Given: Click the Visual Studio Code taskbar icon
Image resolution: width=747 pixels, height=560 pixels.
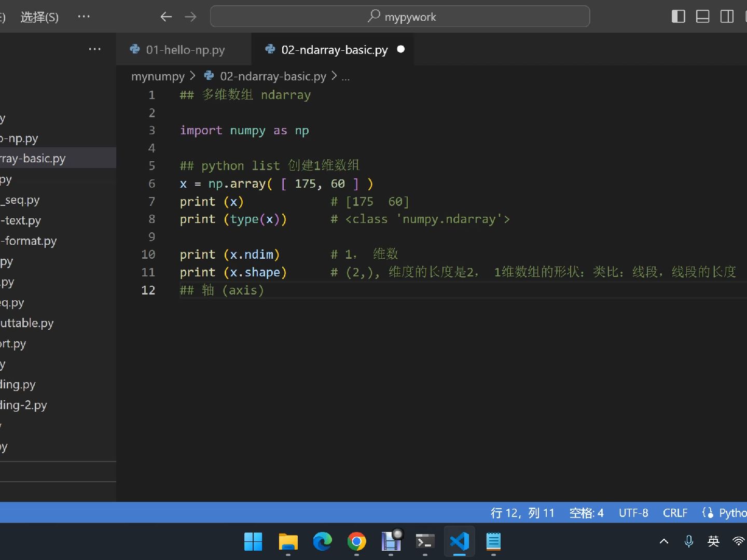Looking at the screenshot, I should click(x=460, y=542).
